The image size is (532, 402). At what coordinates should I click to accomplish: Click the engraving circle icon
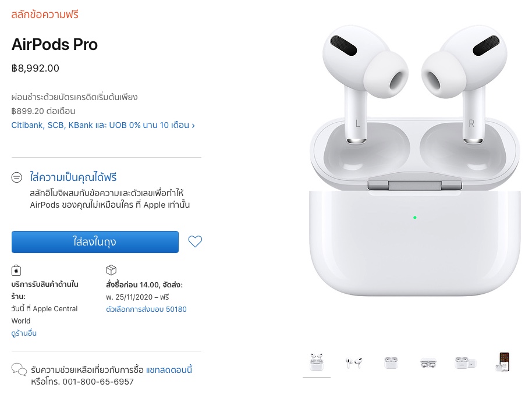pos(17,177)
